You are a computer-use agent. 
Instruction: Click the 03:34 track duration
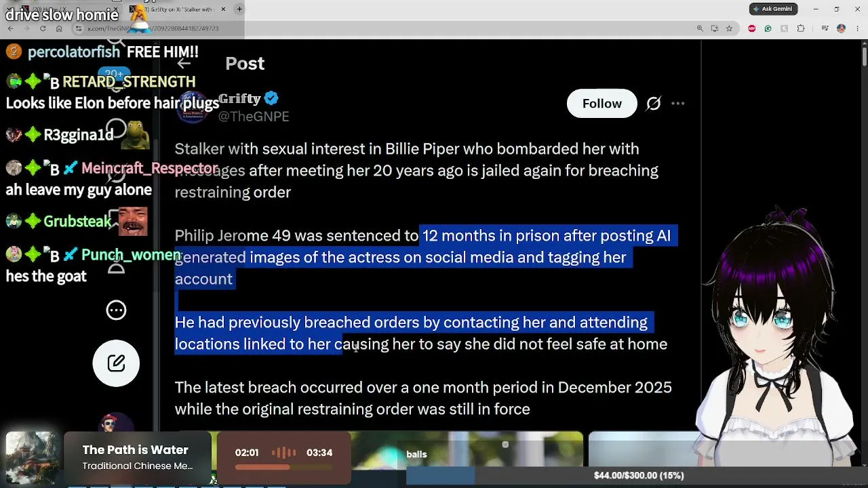[319, 453]
